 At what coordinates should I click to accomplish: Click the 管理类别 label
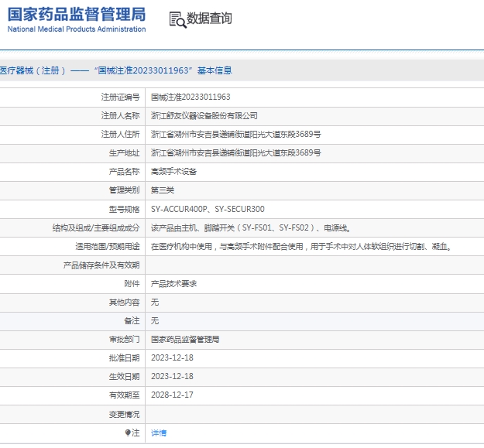click(124, 190)
